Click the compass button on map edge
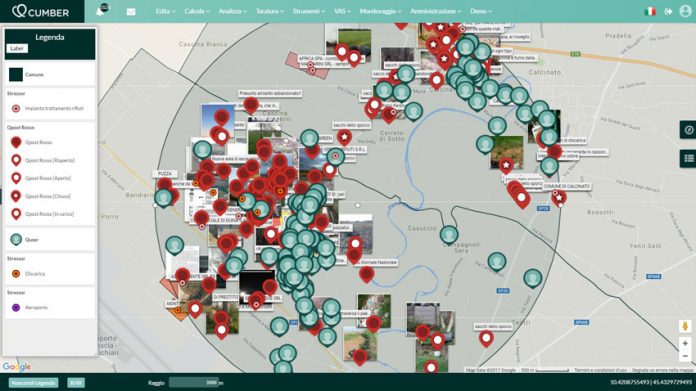Viewport: 696px width, 391px height. [x=688, y=130]
